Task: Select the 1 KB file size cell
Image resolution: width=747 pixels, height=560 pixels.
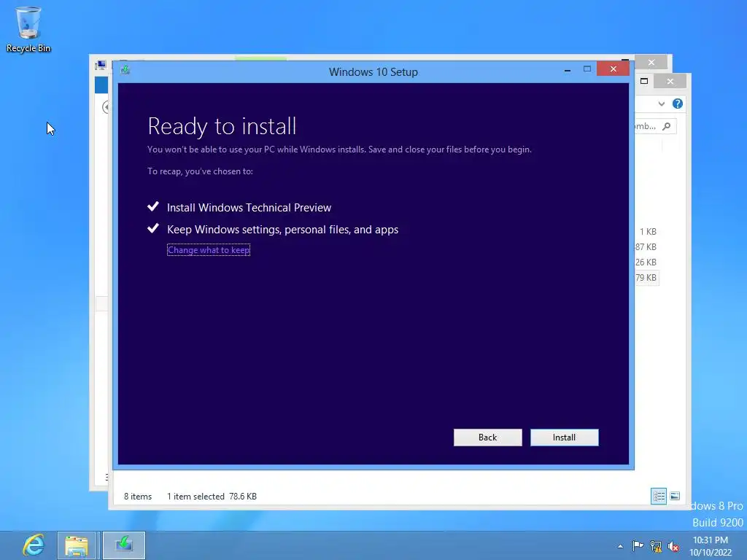Action: point(648,232)
